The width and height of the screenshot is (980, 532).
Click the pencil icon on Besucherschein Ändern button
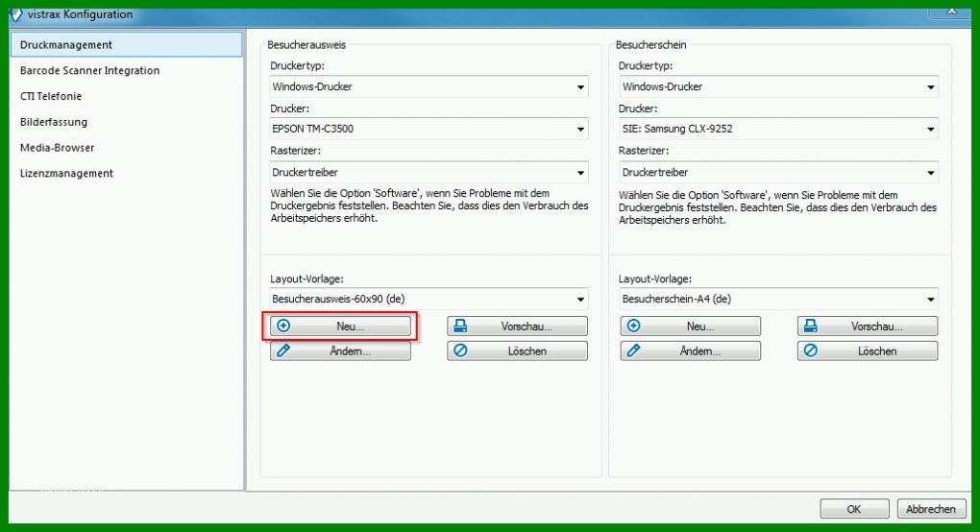point(633,351)
